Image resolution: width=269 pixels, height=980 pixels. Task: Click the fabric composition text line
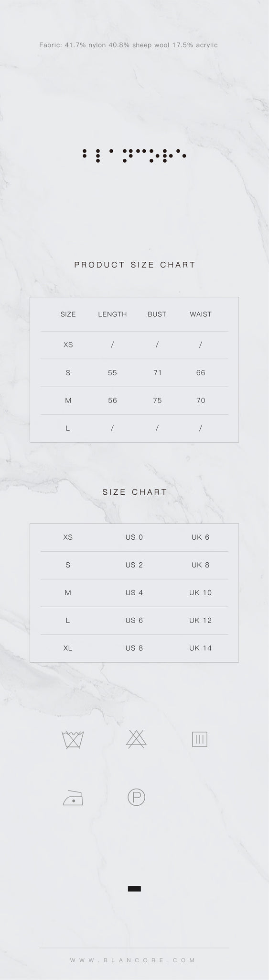[x=129, y=45]
